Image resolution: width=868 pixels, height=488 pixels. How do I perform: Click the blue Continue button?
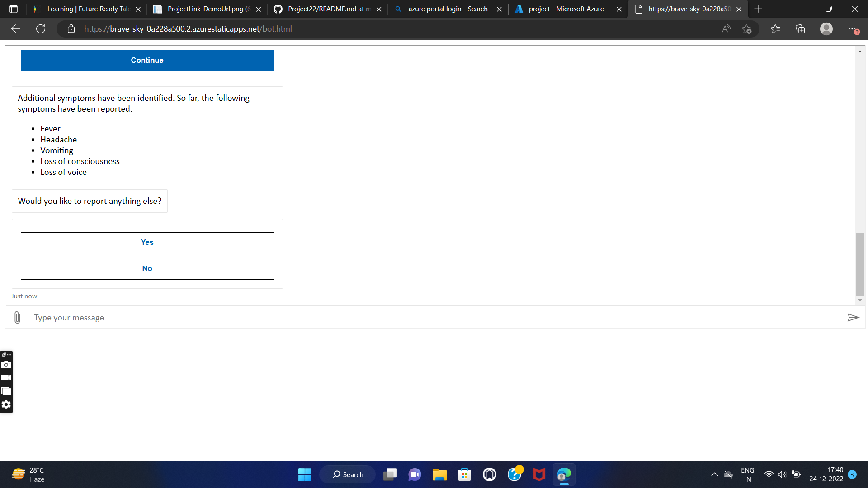tap(147, 61)
